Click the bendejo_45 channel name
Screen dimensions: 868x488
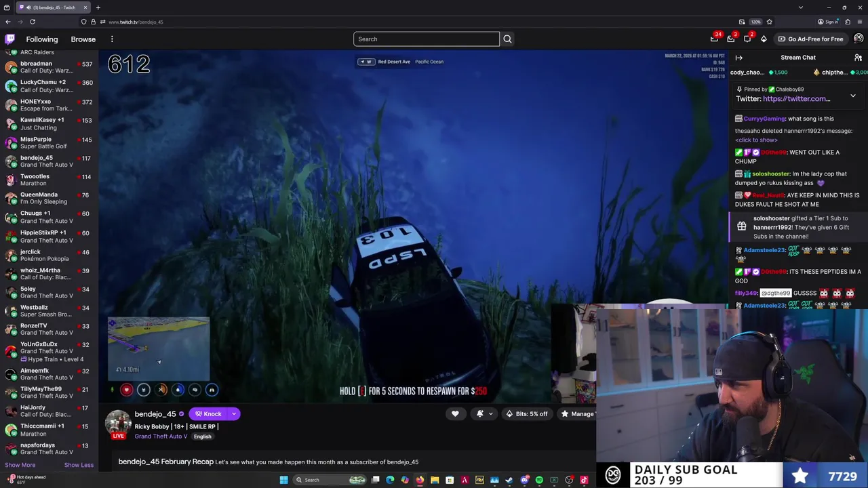[x=155, y=414]
